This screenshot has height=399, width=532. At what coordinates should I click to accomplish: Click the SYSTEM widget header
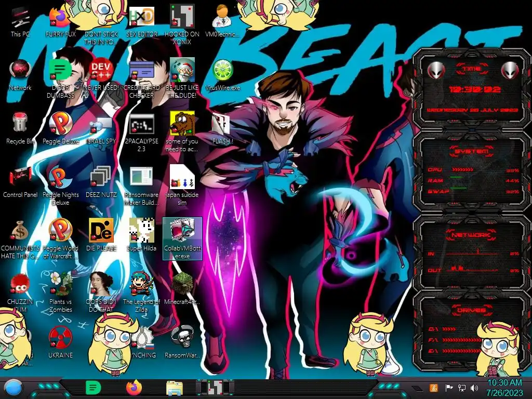[x=472, y=151]
